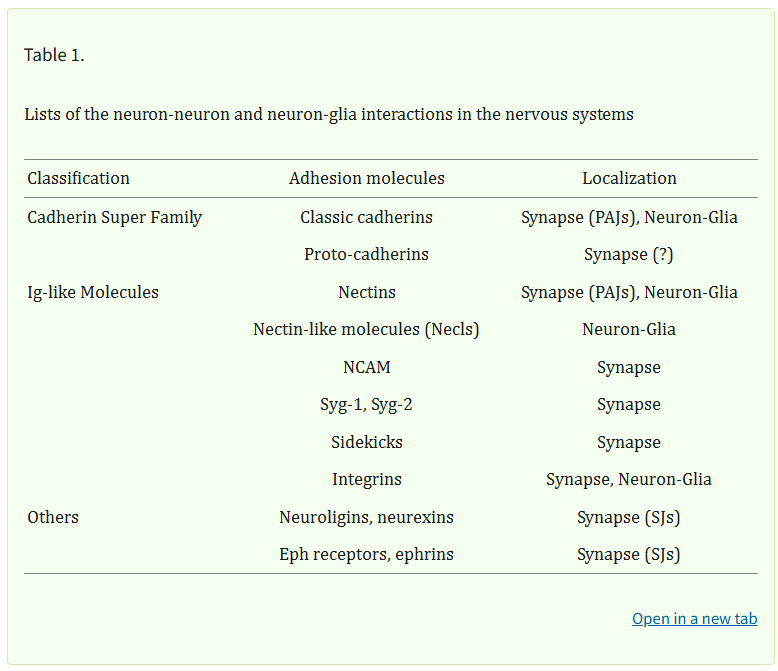
Task: Click the Sidekicks cell
Action: coord(366,442)
